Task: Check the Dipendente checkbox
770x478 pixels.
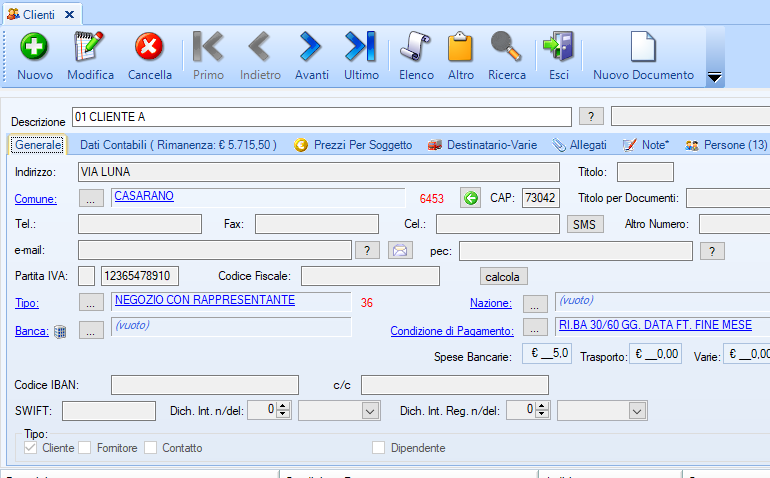Action: [x=379, y=448]
